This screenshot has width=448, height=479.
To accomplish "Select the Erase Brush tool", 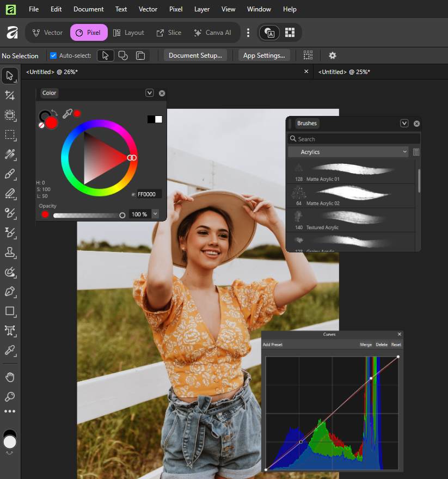I will 10,194.
